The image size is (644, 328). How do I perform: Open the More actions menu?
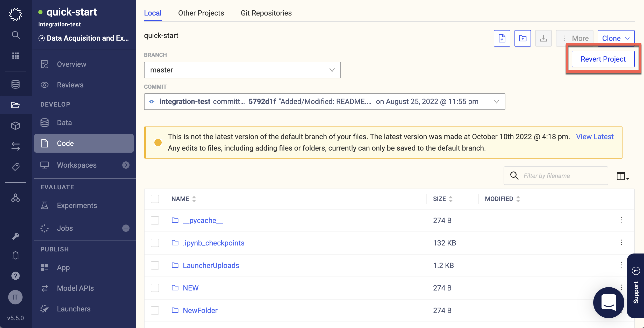(574, 38)
